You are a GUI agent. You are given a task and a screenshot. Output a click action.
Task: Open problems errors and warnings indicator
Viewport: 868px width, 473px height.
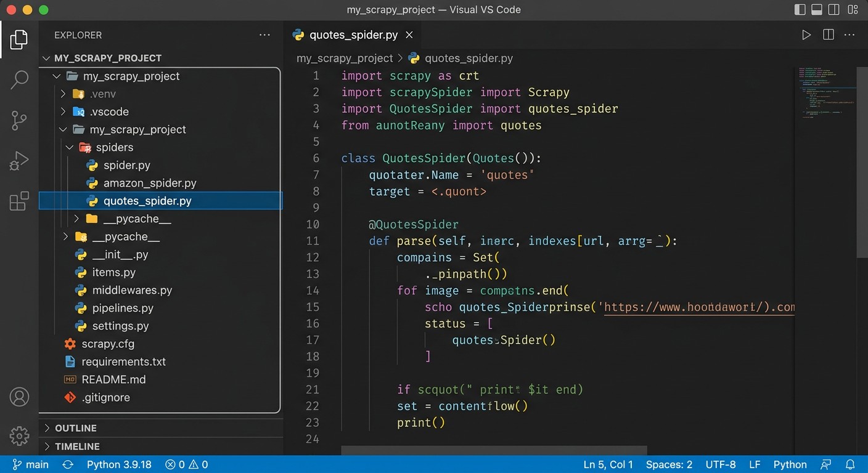click(x=186, y=464)
